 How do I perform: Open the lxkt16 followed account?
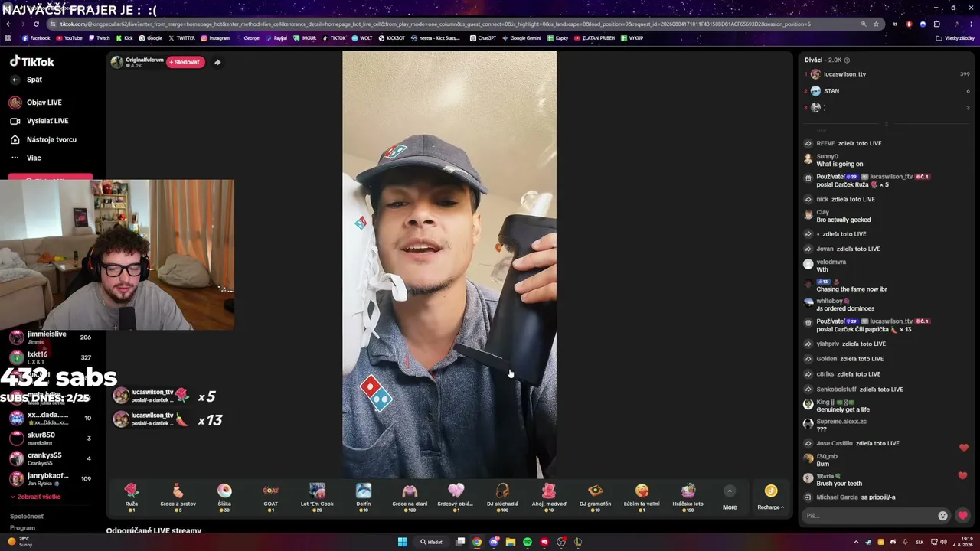pos(51,357)
